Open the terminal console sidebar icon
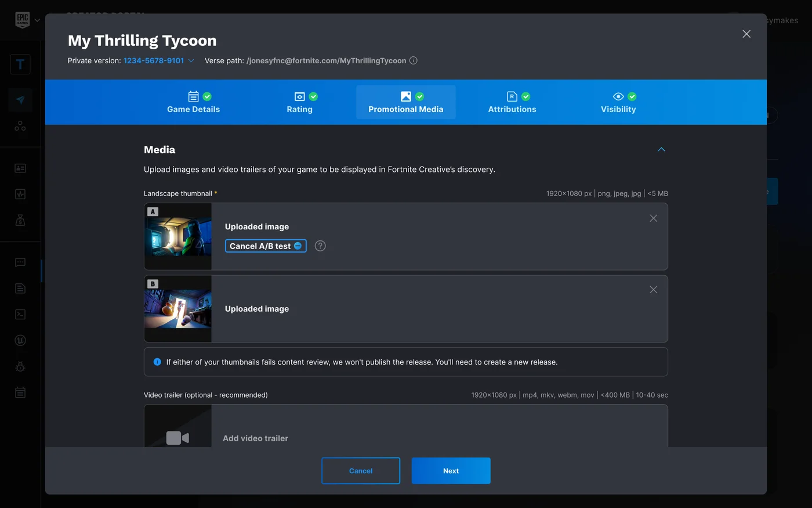Image resolution: width=812 pixels, height=508 pixels. click(x=20, y=314)
